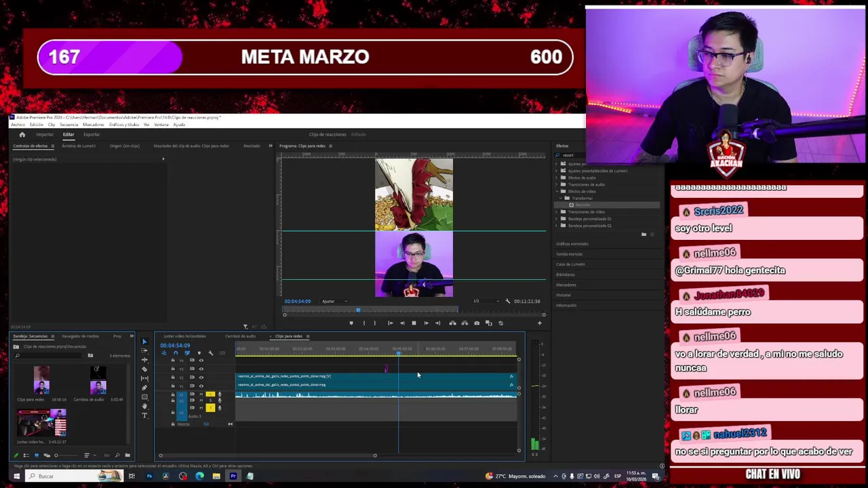Toggle V4 track output eye

(201, 361)
